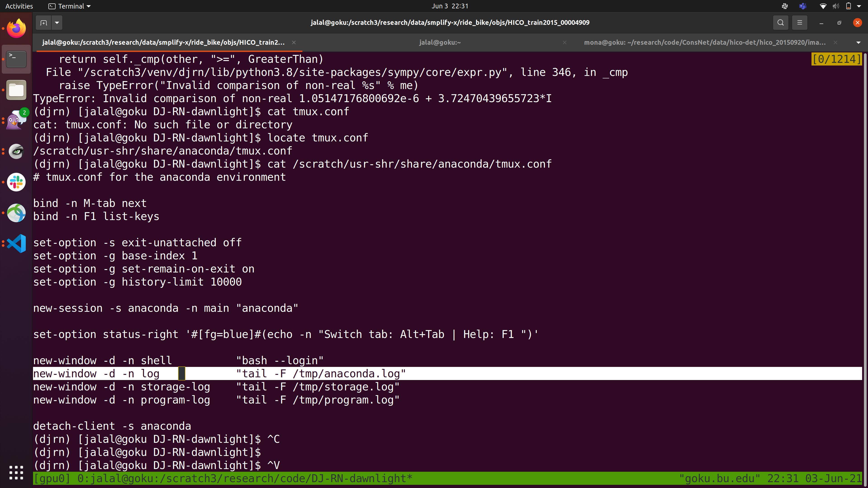
Task: Click the terminal prompt ending with ^V
Action: pos(156,465)
